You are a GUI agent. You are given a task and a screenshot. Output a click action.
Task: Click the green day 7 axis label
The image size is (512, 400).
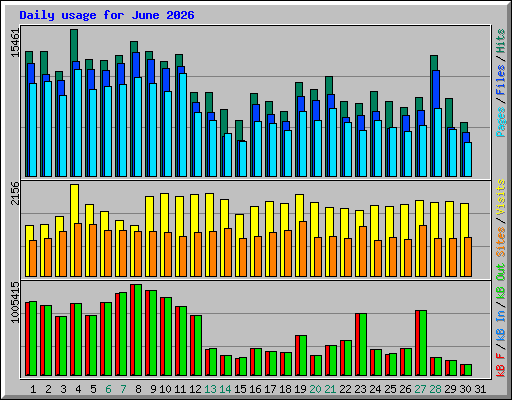click(x=123, y=389)
